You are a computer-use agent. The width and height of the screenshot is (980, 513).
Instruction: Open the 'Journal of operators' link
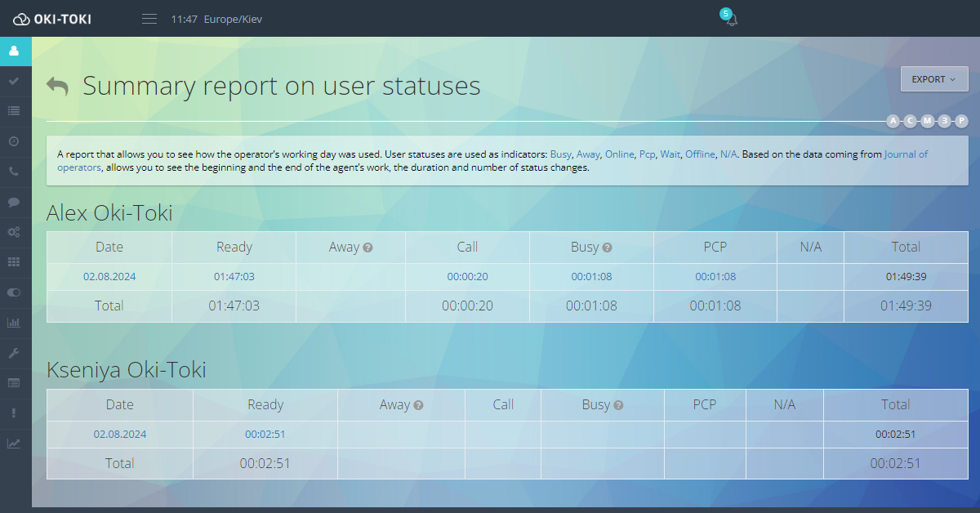pyautogui.click(x=906, y=154)
